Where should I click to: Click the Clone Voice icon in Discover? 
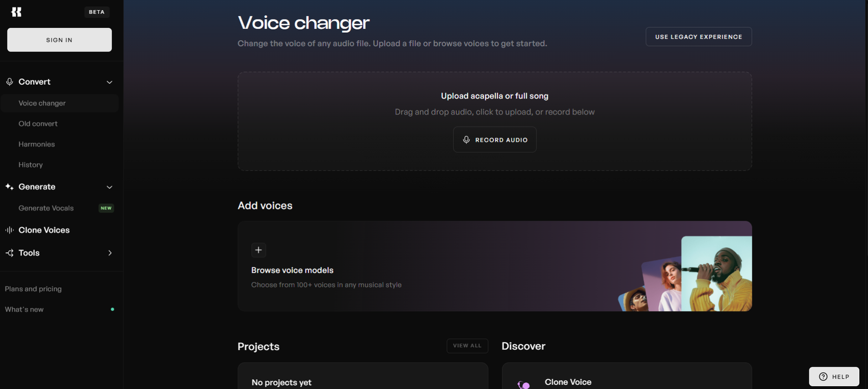point(524,384)
